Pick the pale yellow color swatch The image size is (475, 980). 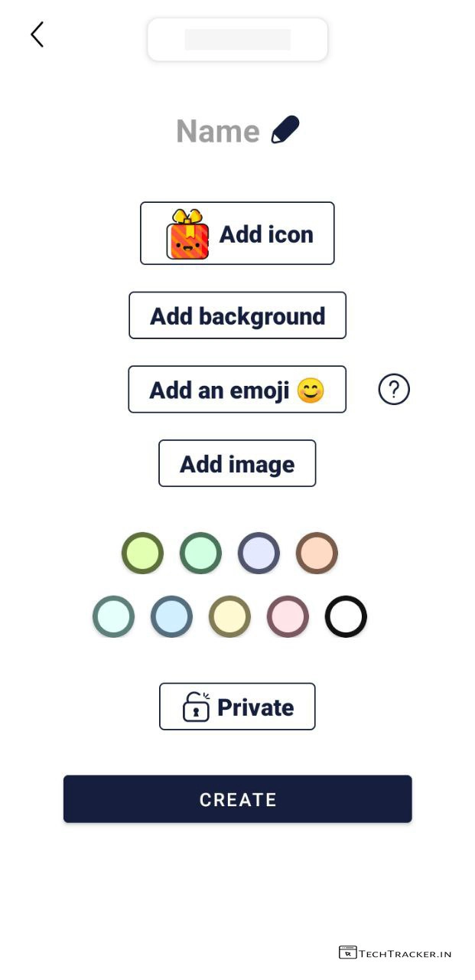(229, 616)
